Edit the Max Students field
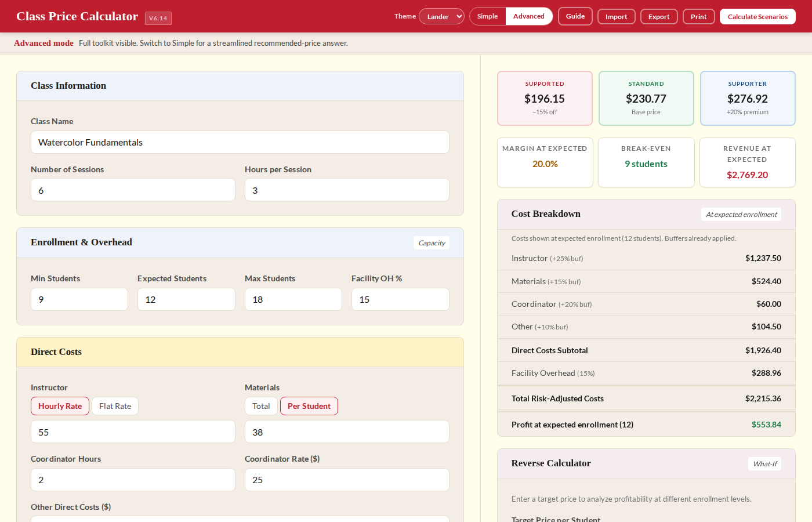The height and width of the screenshot is (522, 812). click(293, 299)
